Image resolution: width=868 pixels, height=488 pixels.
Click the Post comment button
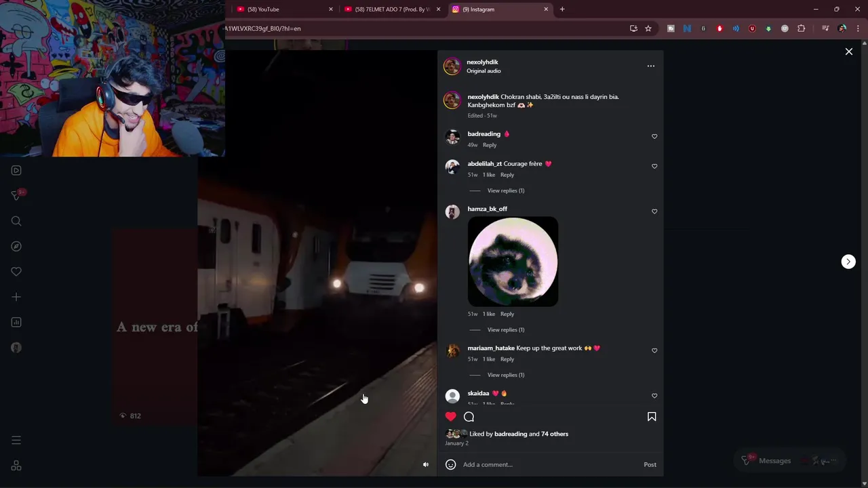650,464
